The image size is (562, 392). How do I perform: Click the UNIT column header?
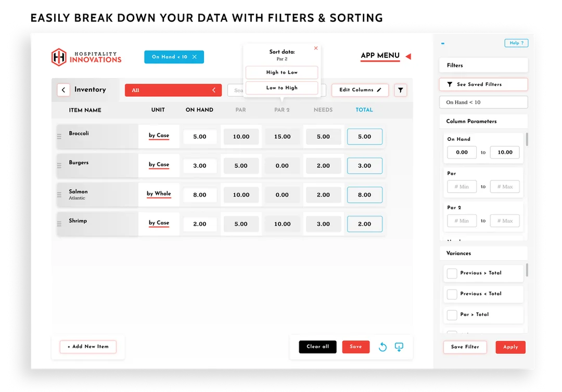[158, 110]
